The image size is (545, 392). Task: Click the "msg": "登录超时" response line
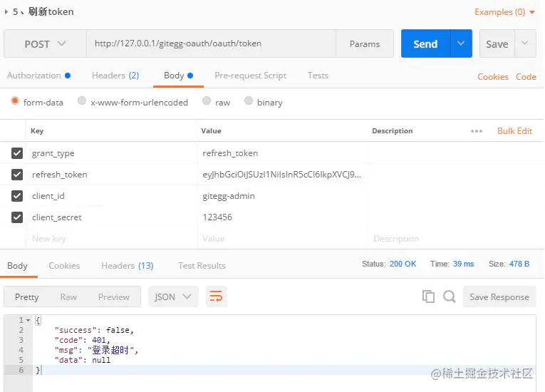point(96,350)
